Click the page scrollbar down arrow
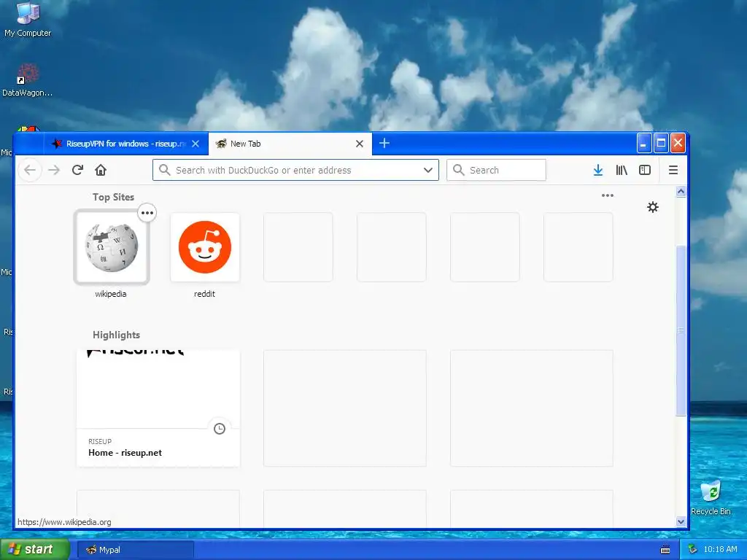 coord(681,521)
